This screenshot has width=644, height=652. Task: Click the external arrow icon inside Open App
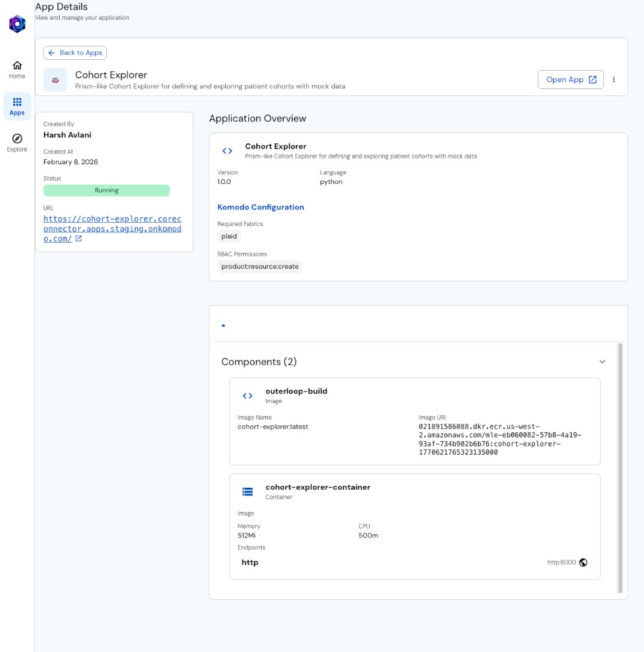pos(592,80)
